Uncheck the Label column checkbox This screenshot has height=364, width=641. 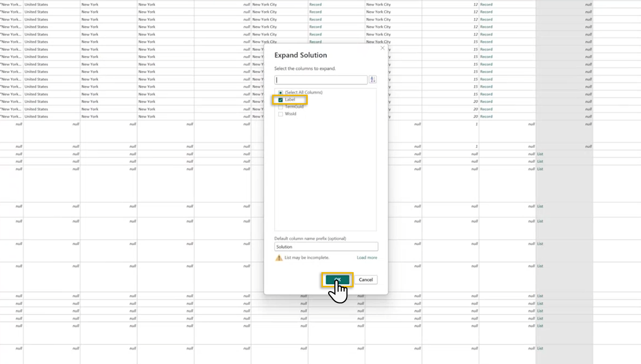click(x=281, y=100)
